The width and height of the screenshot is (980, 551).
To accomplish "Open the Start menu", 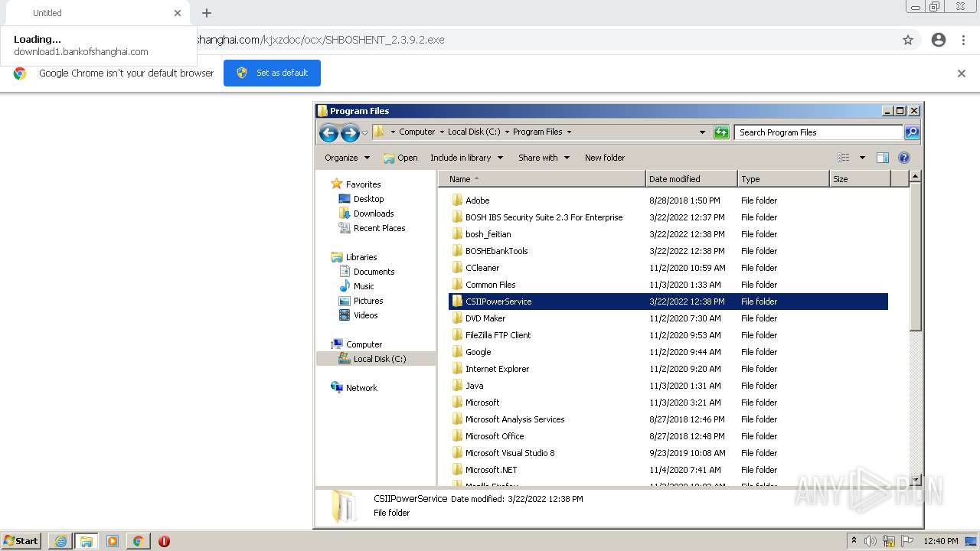I will [x=21, y=541].
